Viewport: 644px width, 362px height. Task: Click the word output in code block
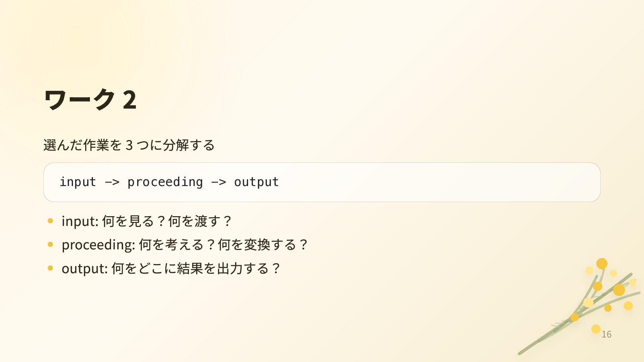pyautogui.click(x=256, y=182)
